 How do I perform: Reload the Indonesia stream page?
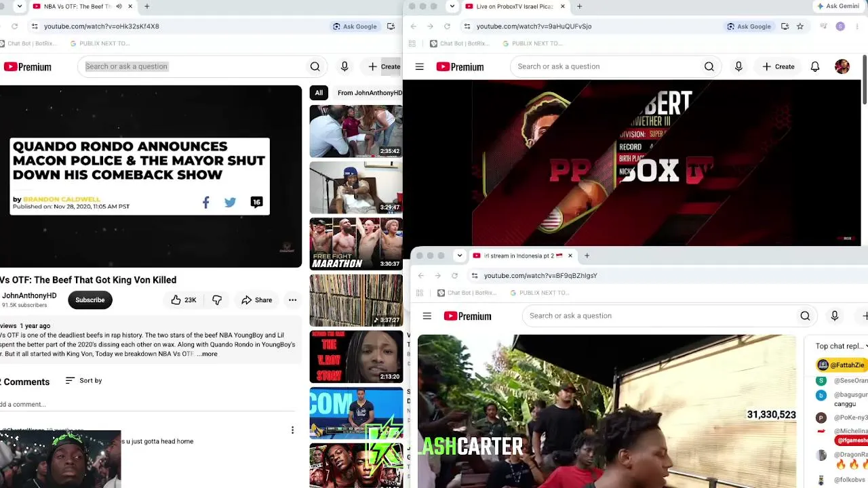(x=454, y=276)
